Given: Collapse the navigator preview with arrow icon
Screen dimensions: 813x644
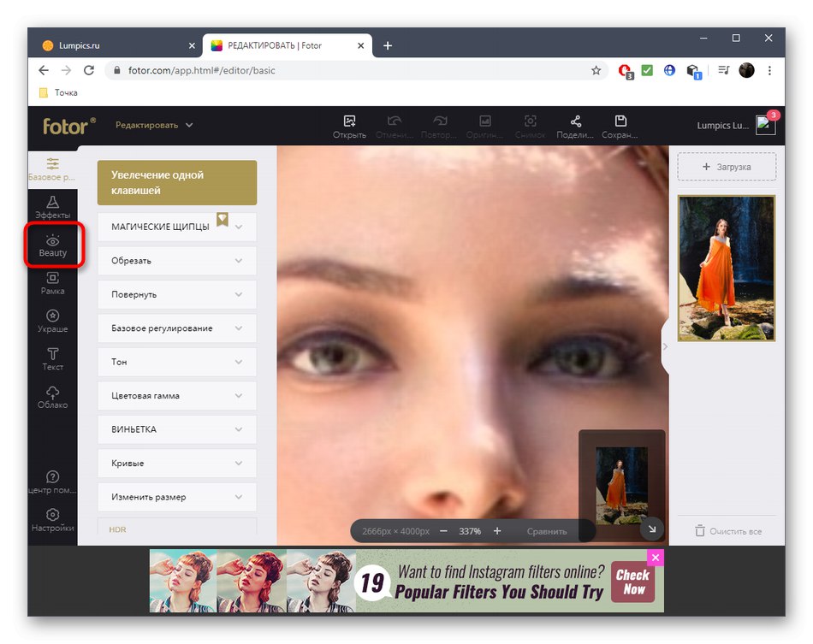Looking at the screenshot, I should (652, 529).
